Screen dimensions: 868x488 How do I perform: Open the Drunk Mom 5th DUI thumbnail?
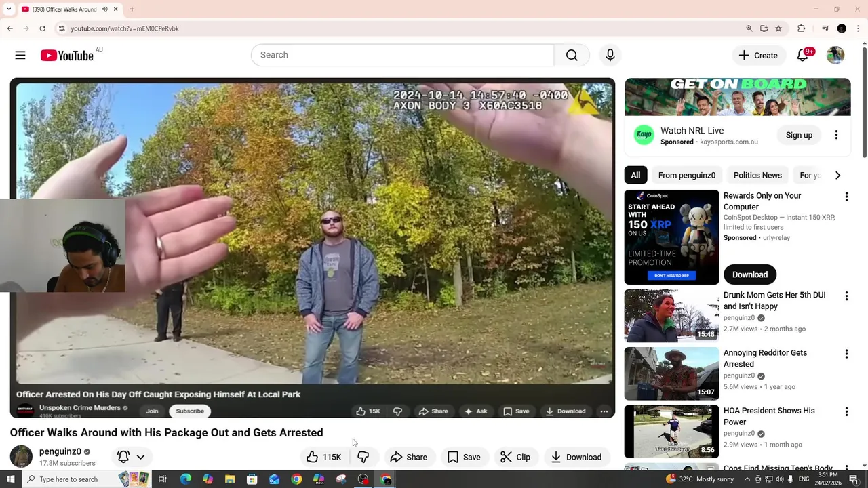pos(671,316)
